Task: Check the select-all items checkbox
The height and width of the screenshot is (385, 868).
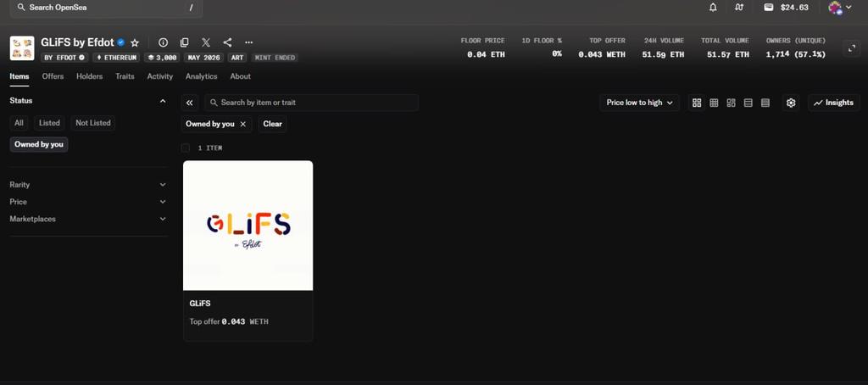Action: 186,148
